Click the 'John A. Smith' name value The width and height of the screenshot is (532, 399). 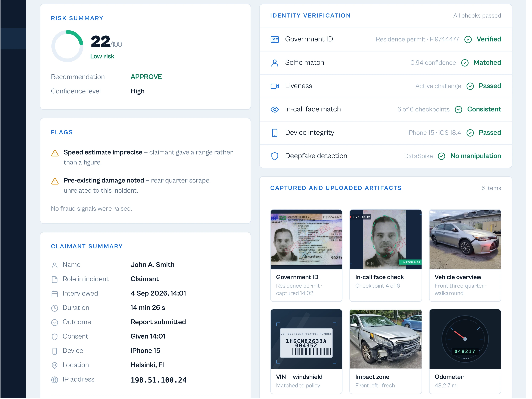(x=153, y=265)
